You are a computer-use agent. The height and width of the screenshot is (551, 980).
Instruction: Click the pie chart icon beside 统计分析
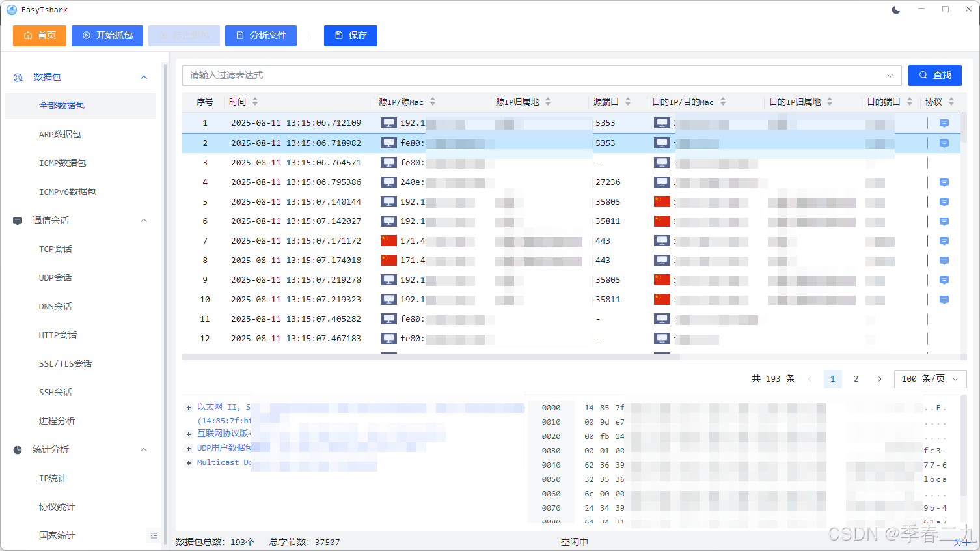point(18,449)
